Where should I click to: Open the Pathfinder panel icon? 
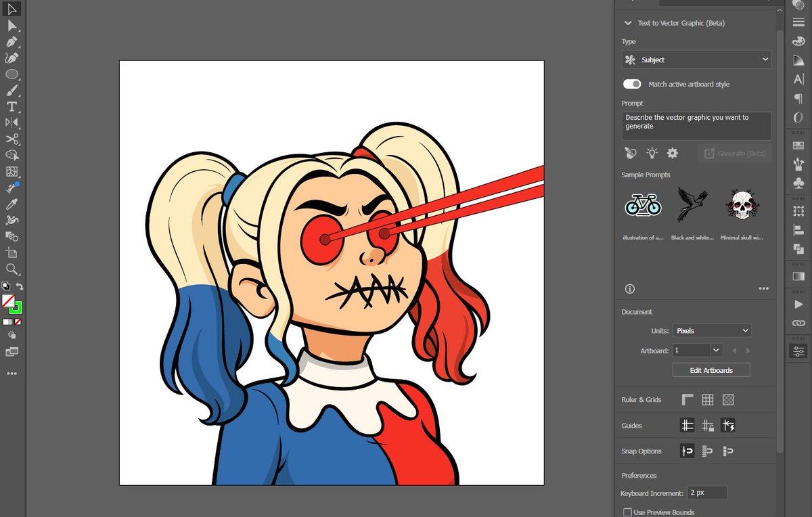point(798,249)
